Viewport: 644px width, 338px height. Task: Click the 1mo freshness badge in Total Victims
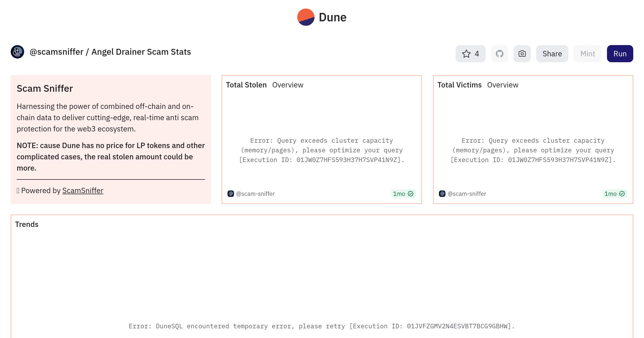[615, 194]
